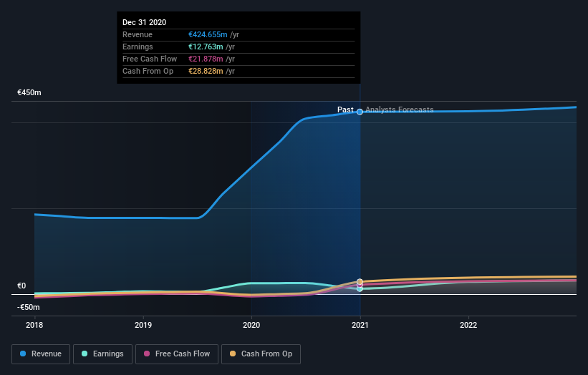The width and height of the screenshot is (588, 375).
Task: Click the €0 y-axis label
Action: (x=21, y=286)
